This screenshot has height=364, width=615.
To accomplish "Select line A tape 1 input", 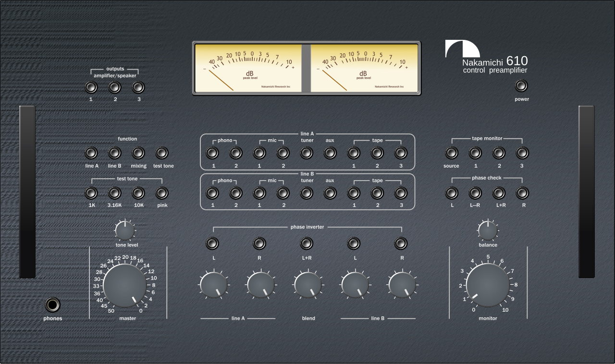I will (x=354, y=153).
